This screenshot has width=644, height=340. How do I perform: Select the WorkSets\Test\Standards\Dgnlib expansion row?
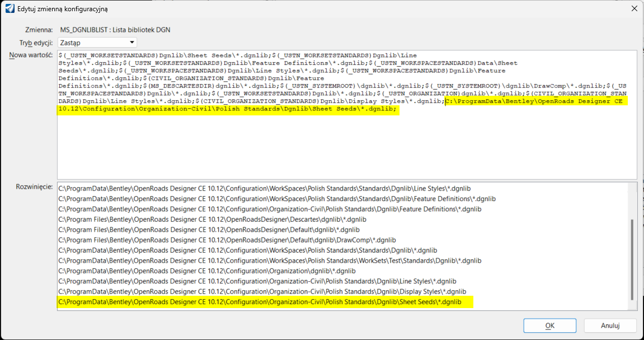tap(270, 260)
